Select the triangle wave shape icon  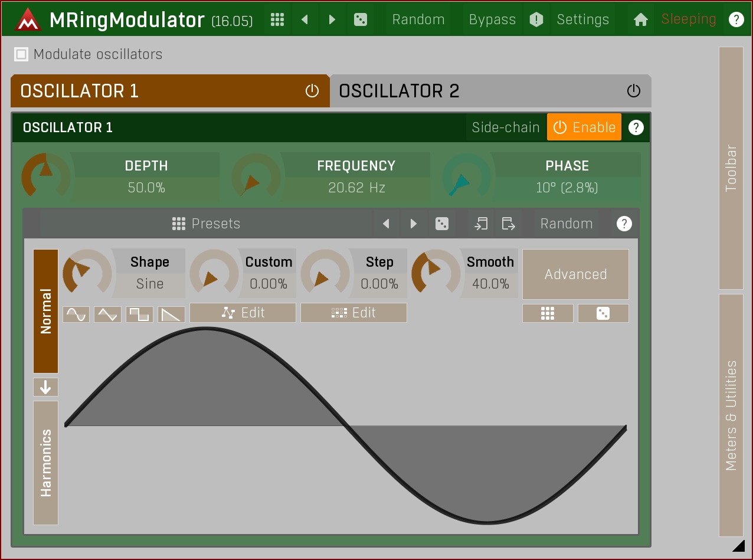[108, 315]
